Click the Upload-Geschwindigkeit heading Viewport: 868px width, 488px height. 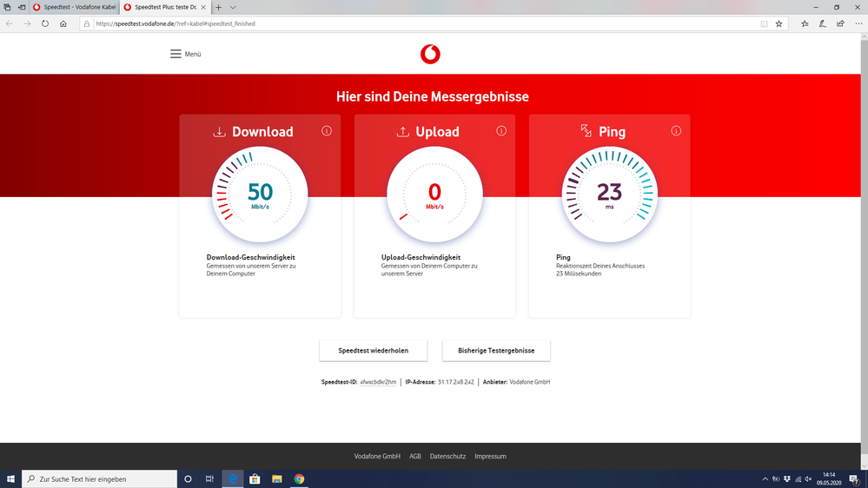[421, 257]
